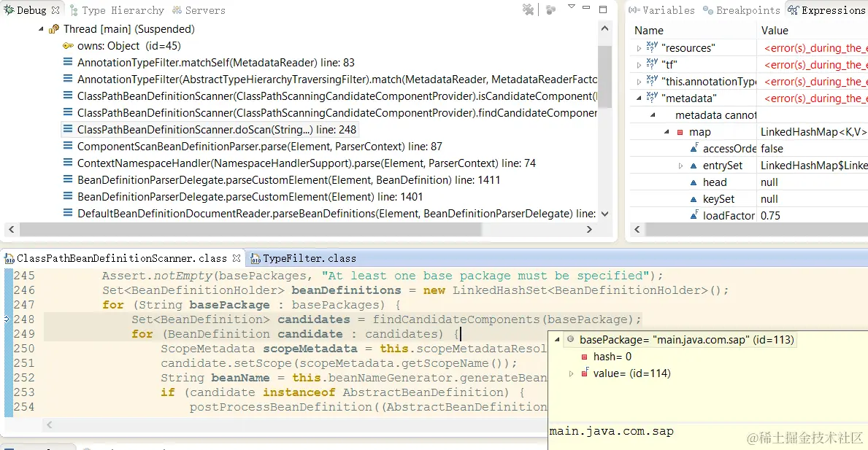Click the head field triangle icon

(x=693, y=182)
